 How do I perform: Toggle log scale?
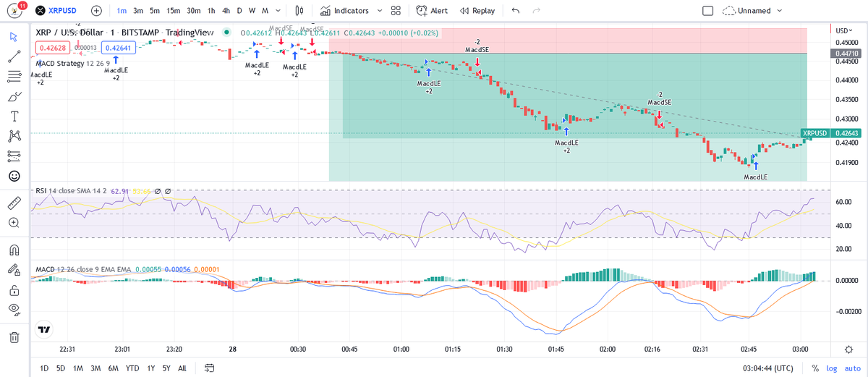click(x=831, y=368)
